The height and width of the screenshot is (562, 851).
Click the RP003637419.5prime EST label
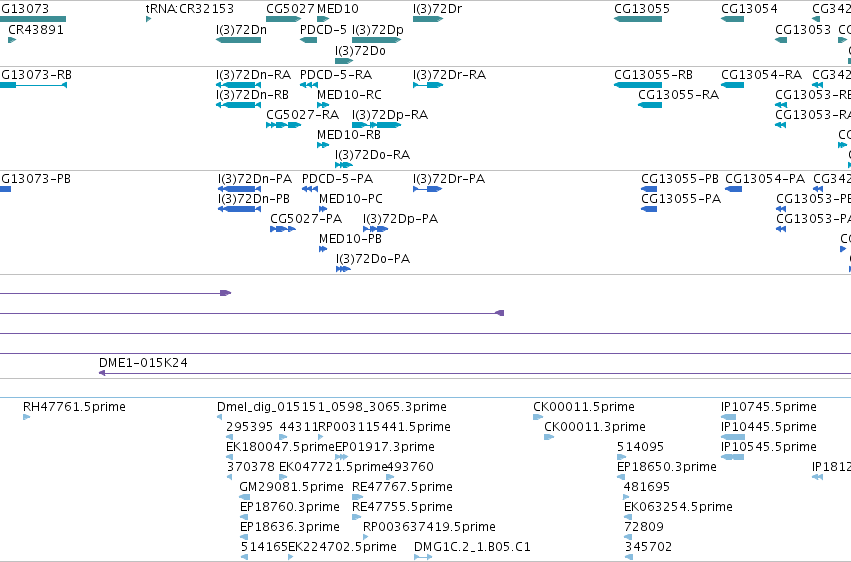point(429,527)
